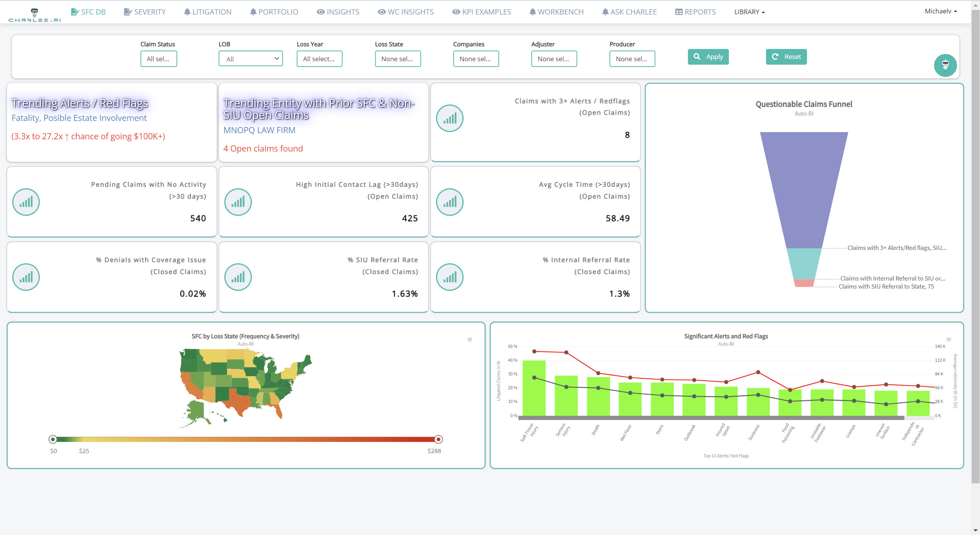The width and height of the screenshot is (980, 535).
Task: Open the MNOPQ LAW FIRM link
Action: (x=260, y=130)
